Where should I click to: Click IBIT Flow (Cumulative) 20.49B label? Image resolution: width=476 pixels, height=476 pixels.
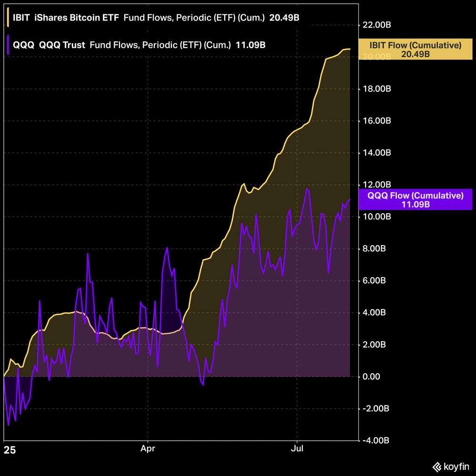point(415,50)
